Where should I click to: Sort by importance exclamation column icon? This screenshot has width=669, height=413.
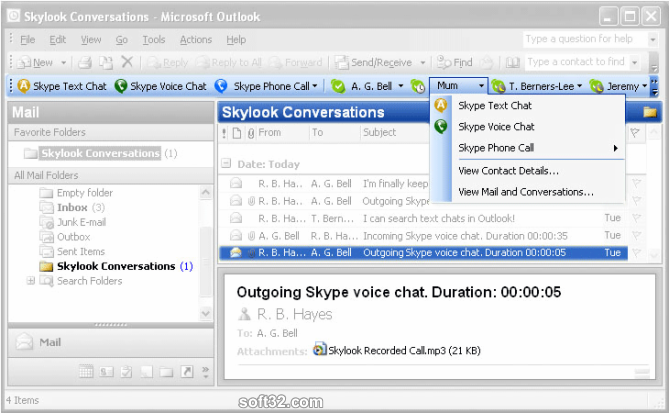point(224,133)
